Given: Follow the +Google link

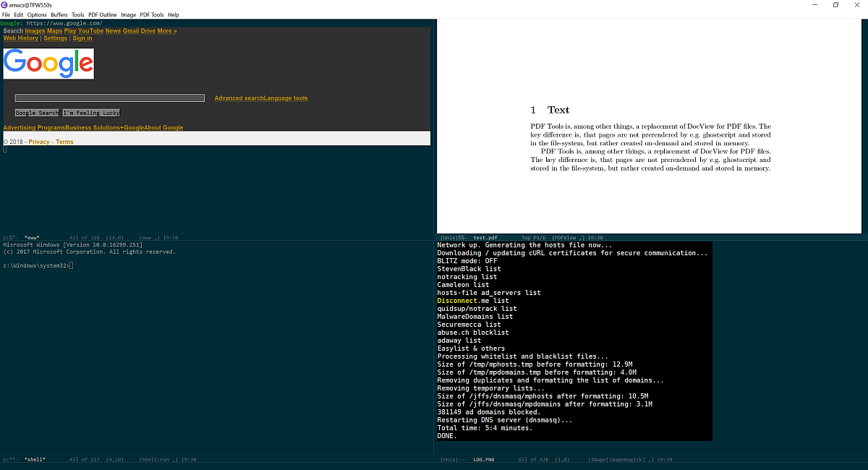Looking at the screenshot, I should click(x=132, y=128).
